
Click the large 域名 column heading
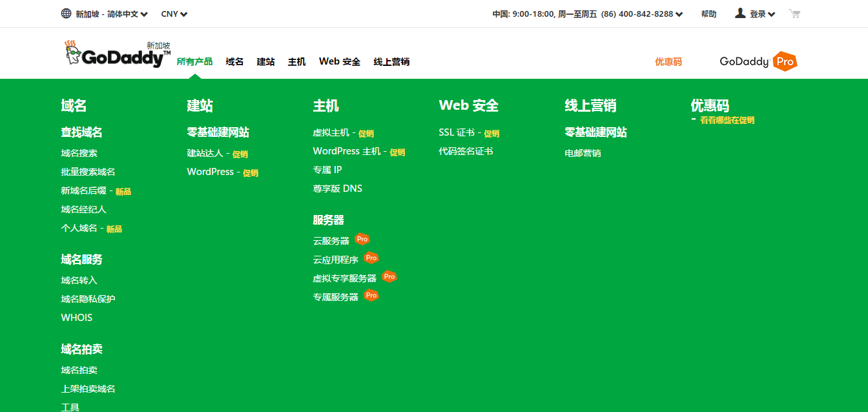pyautogui.click(x=74, y=105)
